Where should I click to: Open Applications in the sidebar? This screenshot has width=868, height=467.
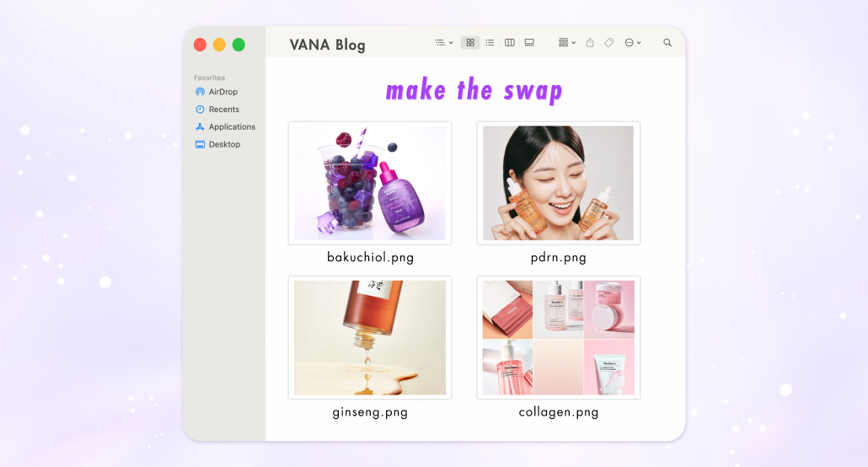tap(225, 126)
